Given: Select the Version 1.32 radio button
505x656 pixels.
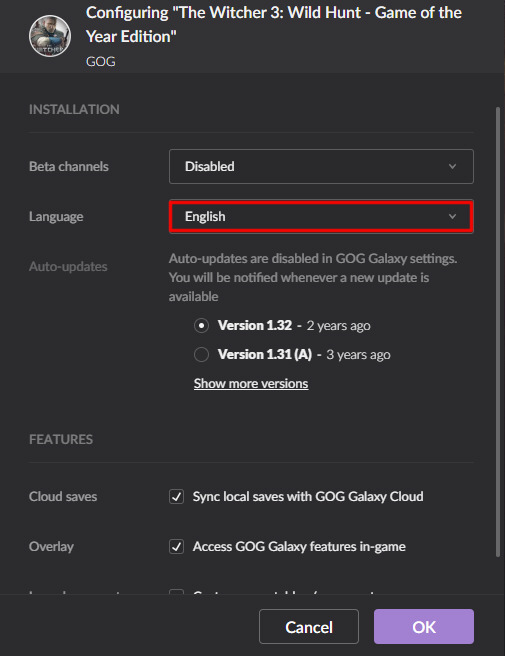Looking at the screenshot, I should [x=201, y=325].
